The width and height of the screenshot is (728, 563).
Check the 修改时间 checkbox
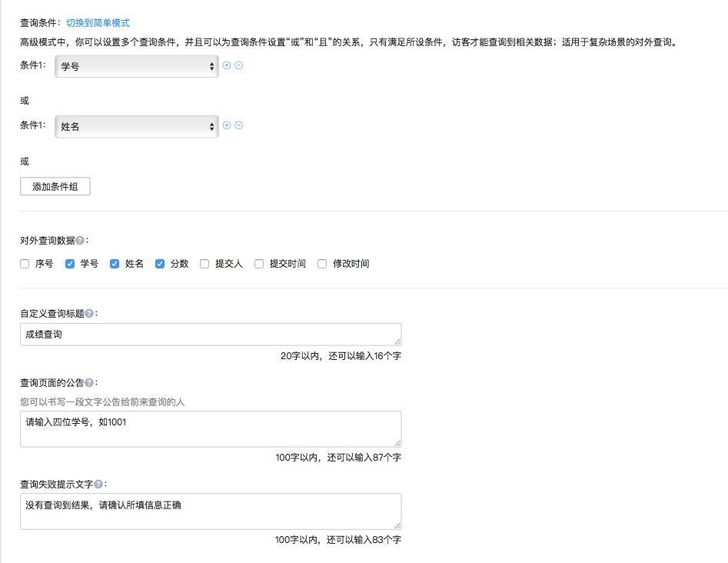click(322, 264)
